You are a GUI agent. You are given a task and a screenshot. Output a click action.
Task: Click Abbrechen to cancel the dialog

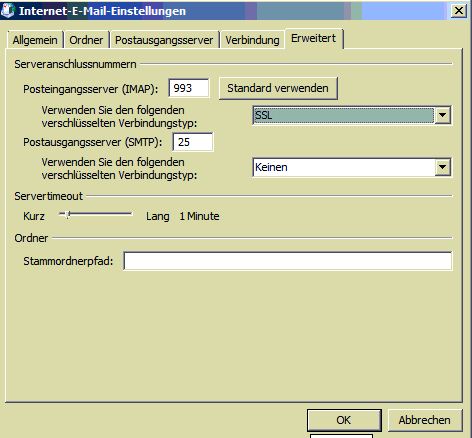point(425,420)
